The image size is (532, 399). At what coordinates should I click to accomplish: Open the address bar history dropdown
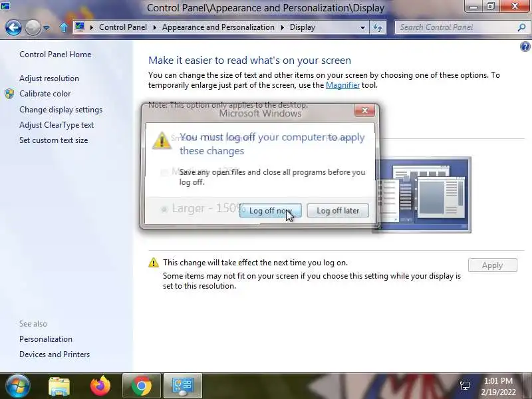coord(362,27)
